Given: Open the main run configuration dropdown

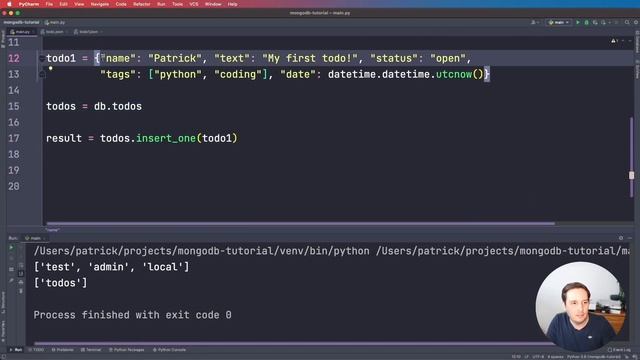Looking at the screenshot, I should coord(559,22).
